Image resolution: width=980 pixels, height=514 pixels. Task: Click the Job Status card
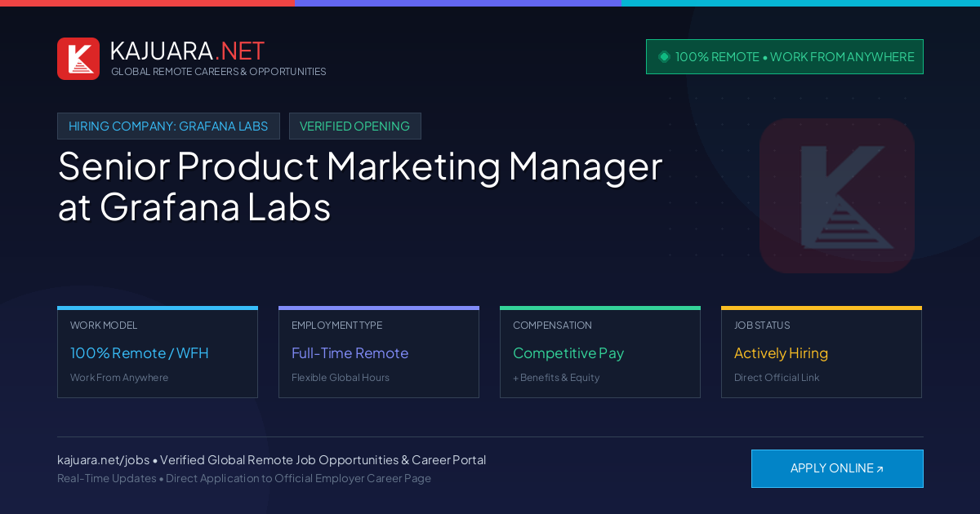coord(822,352)
